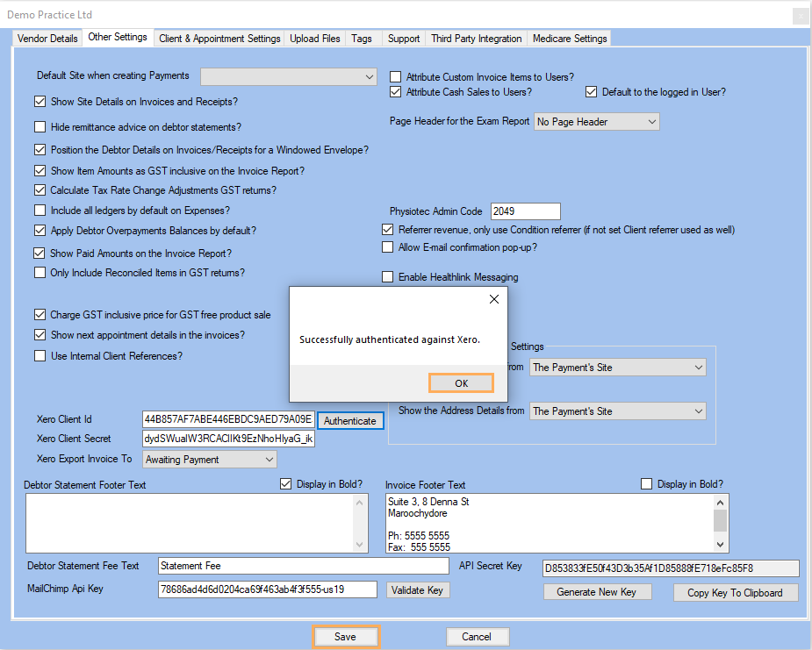This screenshot has width=812, height=650.
Task: Close the Xero success message dialog
Action: click(x=493, y=299)
